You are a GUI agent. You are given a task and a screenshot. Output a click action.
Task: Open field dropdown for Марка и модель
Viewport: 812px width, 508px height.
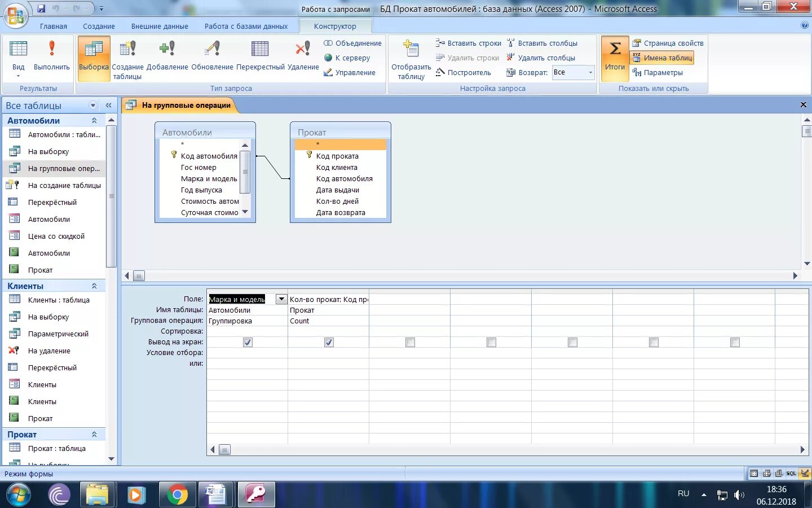point(281,299)
